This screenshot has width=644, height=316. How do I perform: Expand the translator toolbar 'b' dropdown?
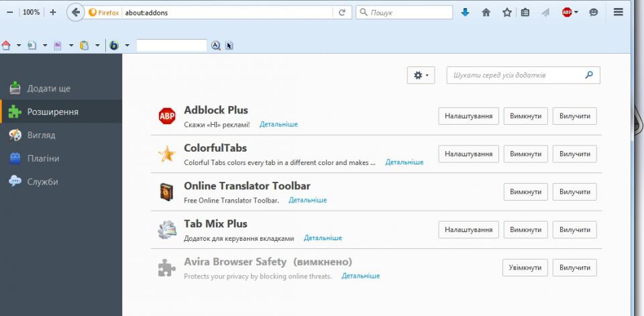point(127,46)
